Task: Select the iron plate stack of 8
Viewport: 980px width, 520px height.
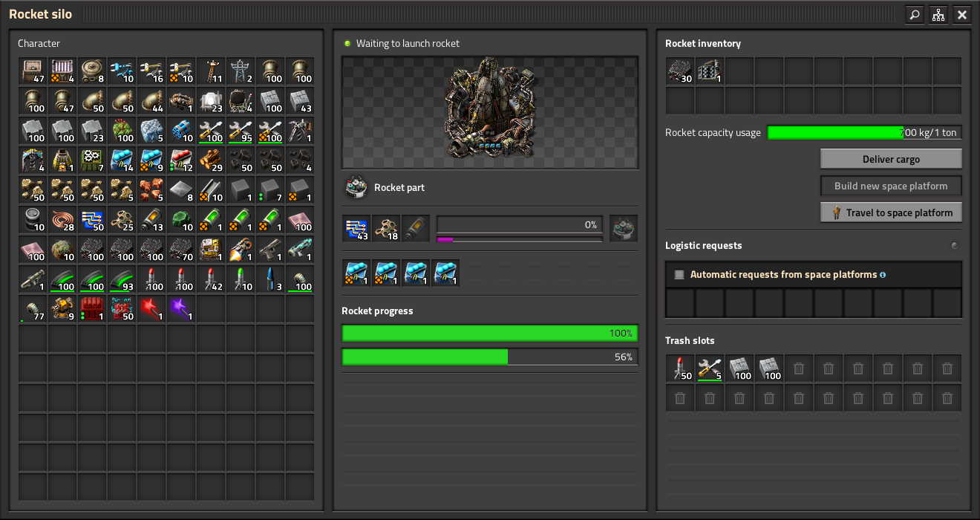Action: (181, 190)
